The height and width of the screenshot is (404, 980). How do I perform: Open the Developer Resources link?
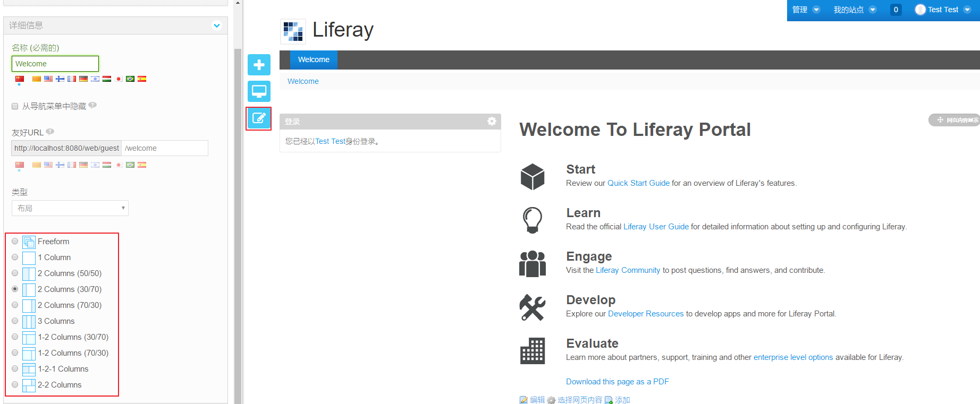(x=646, y=314)
